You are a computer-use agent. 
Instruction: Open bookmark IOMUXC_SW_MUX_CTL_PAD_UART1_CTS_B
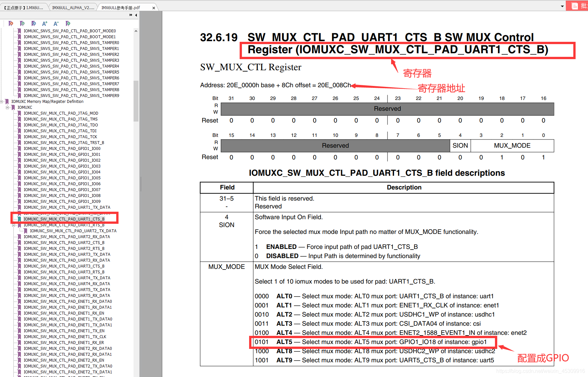(64, 219)
